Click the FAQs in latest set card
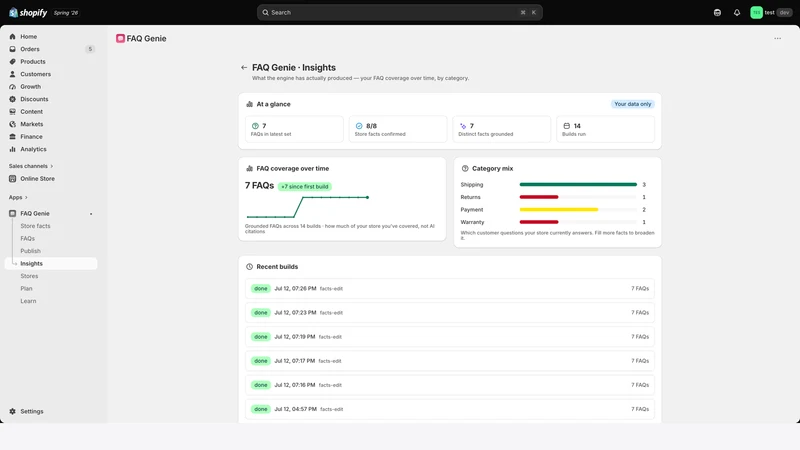The image size is (800, 450). point(294,129)
